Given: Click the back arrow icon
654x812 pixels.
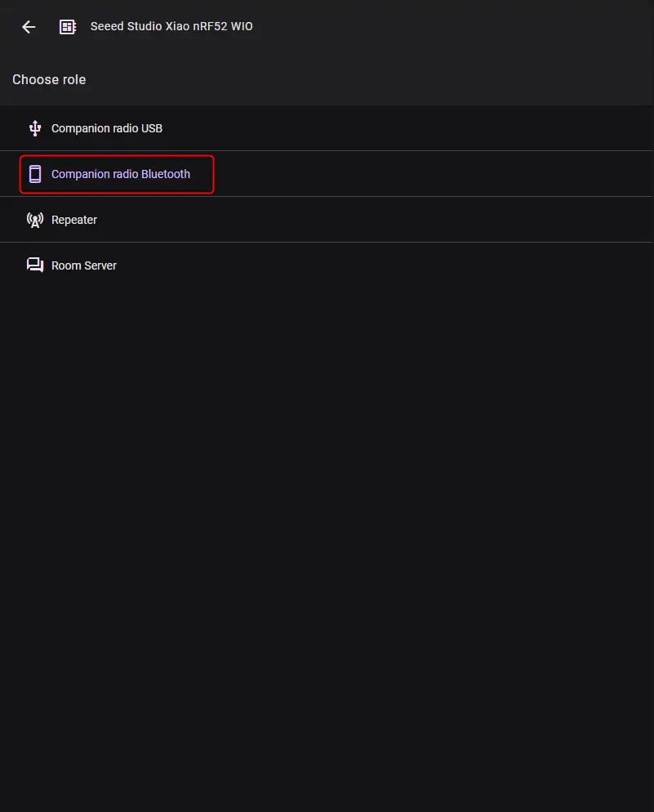Looking at the screenshot, I should tap(29, 27).
